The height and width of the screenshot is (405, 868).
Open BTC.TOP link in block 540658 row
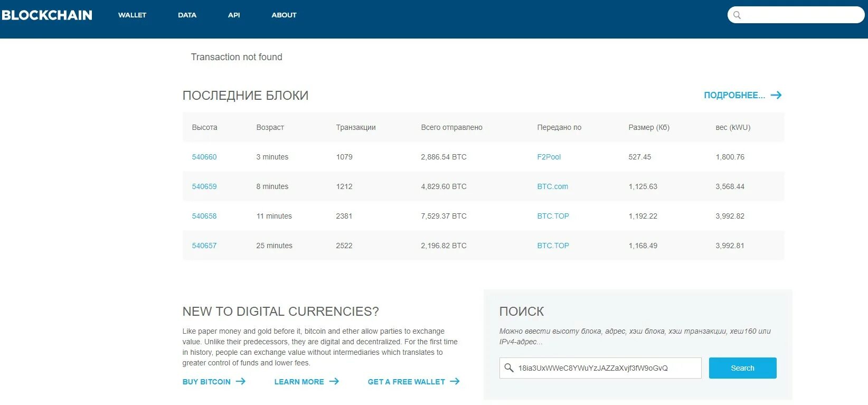coord(553,216)
